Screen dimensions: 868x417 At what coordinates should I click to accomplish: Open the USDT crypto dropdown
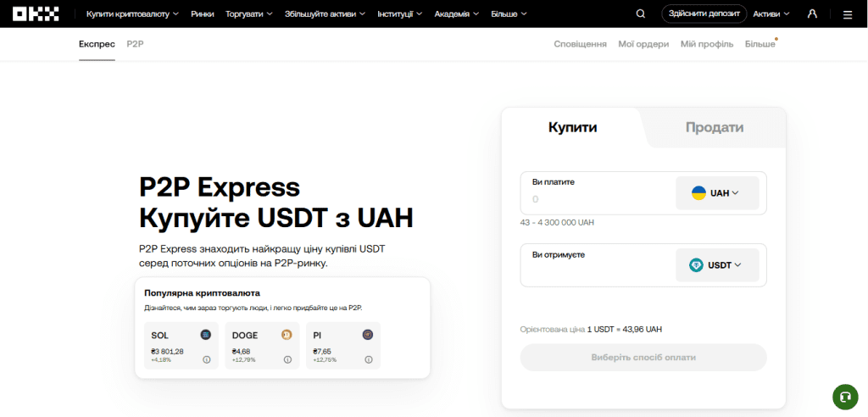(x=717, y=265)
